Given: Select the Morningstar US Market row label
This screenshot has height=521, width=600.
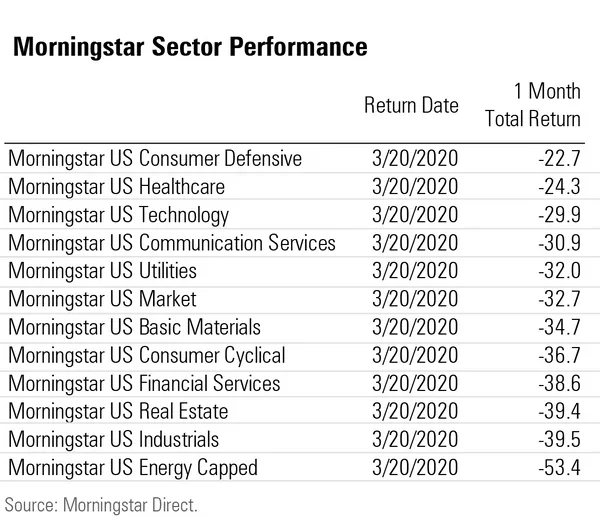Looking at the screenshot, I should pyautogui.click(x=102, y=299).
